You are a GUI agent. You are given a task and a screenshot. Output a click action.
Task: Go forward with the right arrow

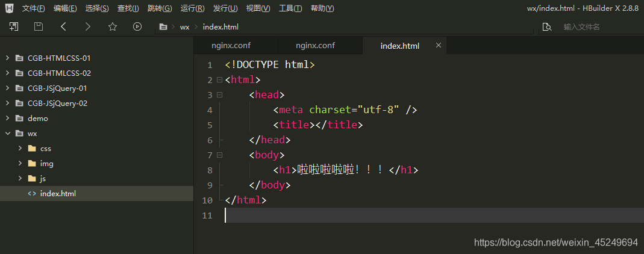click(87, 26)
